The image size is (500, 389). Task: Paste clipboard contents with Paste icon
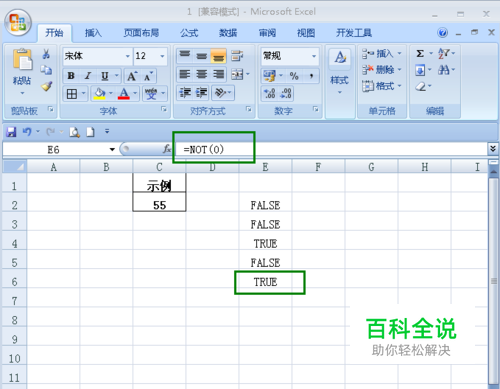coord(22,60)
